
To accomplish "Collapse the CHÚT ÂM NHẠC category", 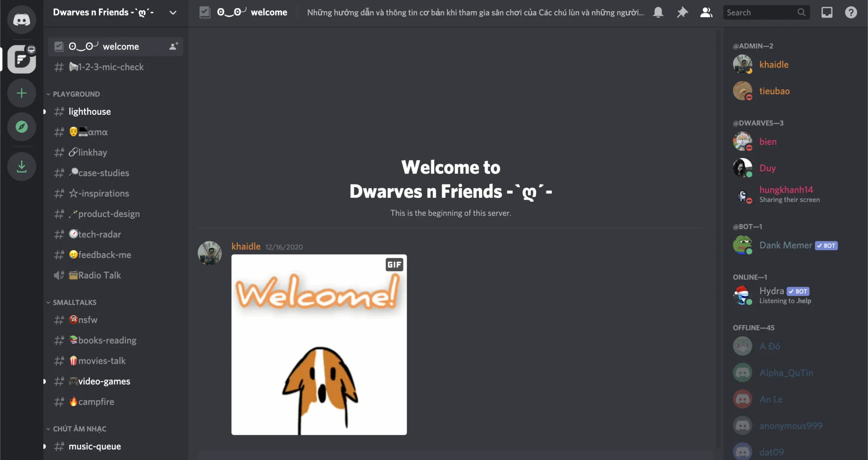I will click(x=77, y=429).
